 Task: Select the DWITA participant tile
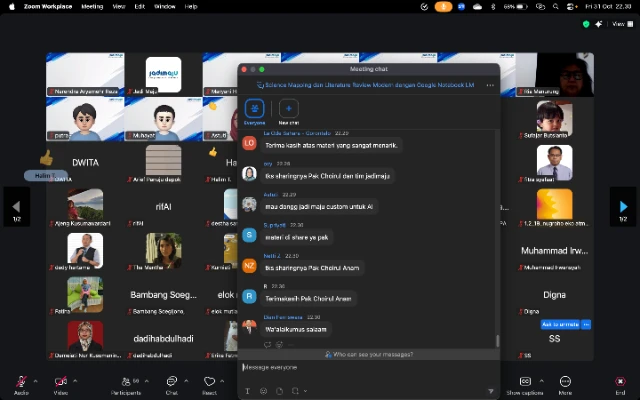coord(85,162)
